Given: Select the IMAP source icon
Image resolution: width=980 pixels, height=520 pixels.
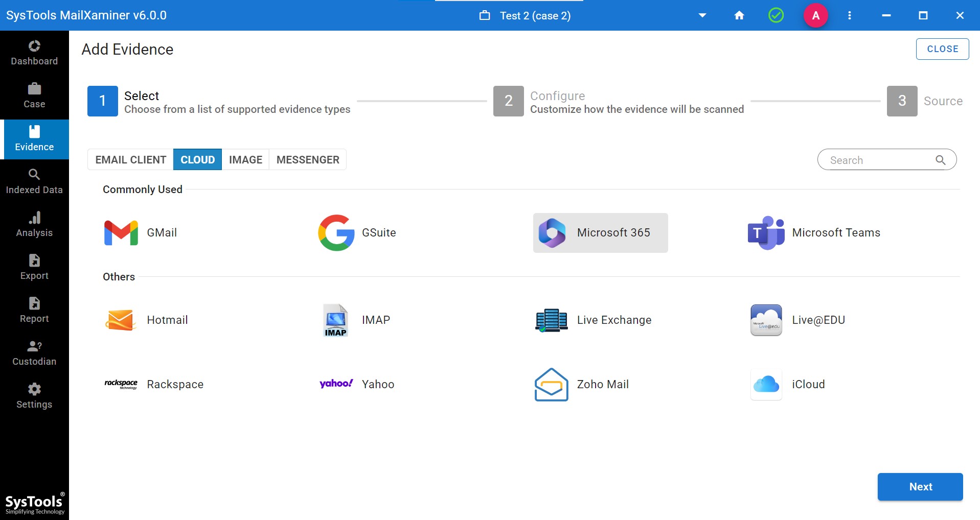Looking at the screenshot, I should [336, 320].
